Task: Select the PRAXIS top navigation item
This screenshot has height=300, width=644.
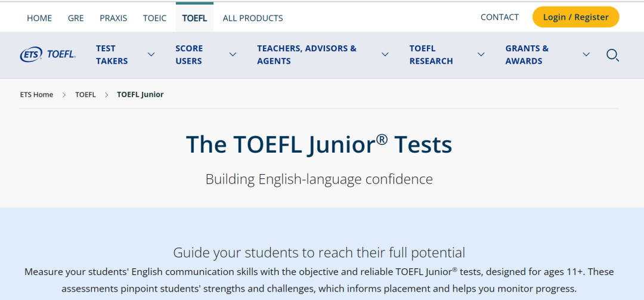Action: [113, 18]
